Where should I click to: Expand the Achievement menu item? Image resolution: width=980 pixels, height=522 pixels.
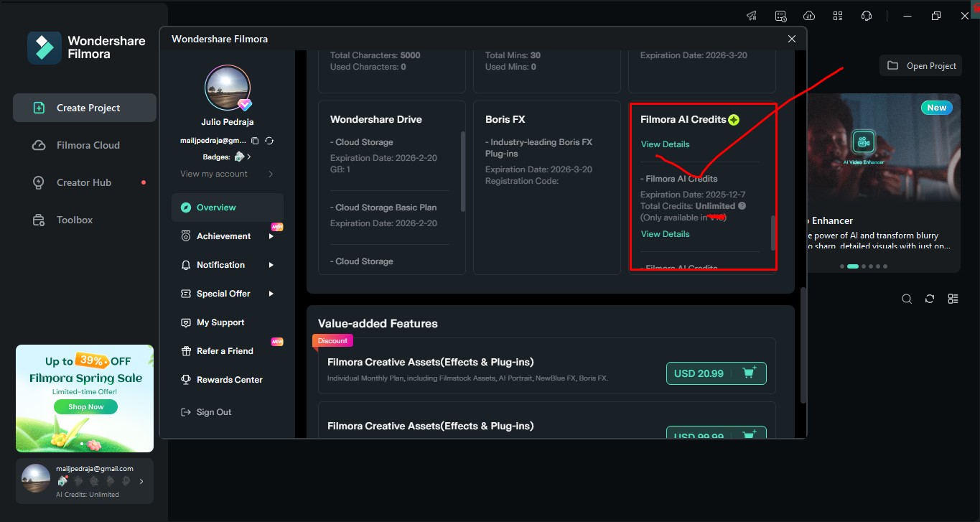tap(223, 236)
